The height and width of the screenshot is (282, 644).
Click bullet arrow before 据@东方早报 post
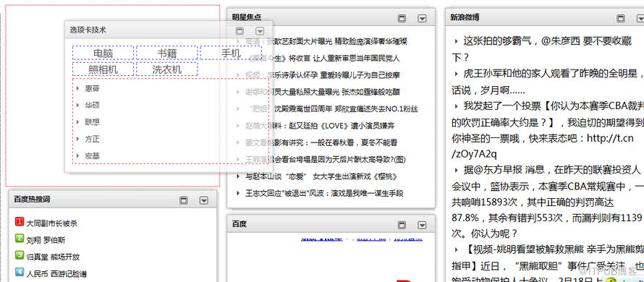click(456, 170)
